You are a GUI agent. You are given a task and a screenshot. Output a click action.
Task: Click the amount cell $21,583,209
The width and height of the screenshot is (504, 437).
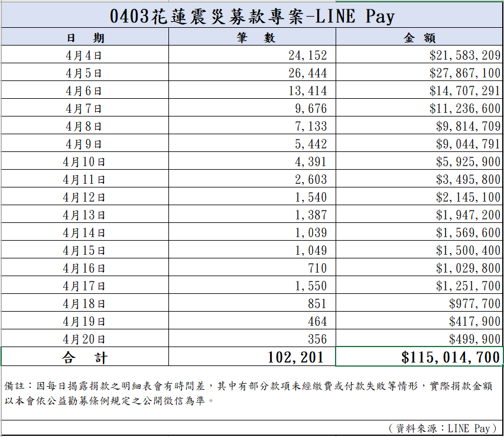[420, 54]
